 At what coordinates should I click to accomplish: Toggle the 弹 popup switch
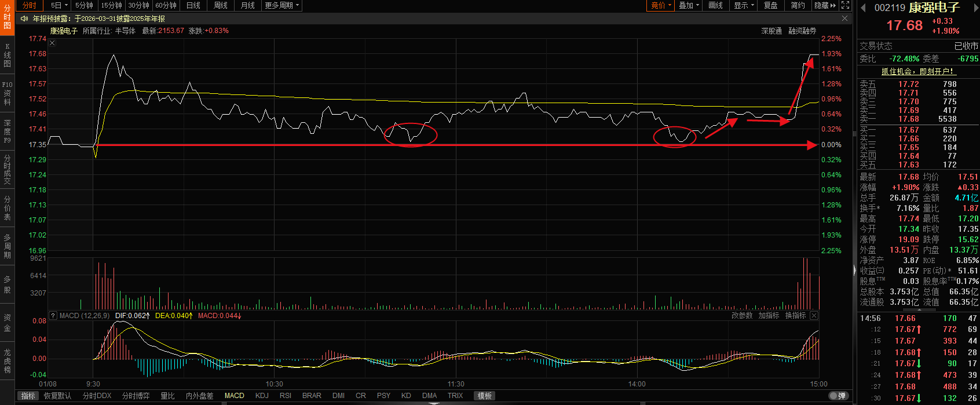(838, 396)
